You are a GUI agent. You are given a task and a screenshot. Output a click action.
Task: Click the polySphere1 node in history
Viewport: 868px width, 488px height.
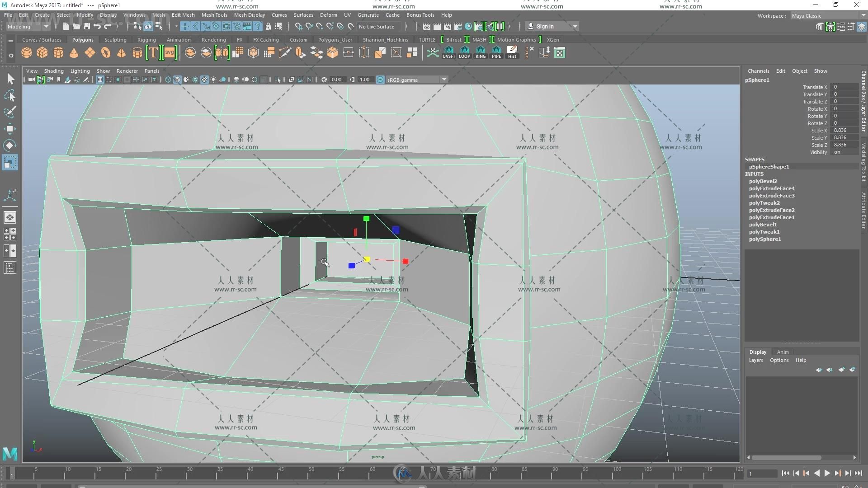(764, 238)
